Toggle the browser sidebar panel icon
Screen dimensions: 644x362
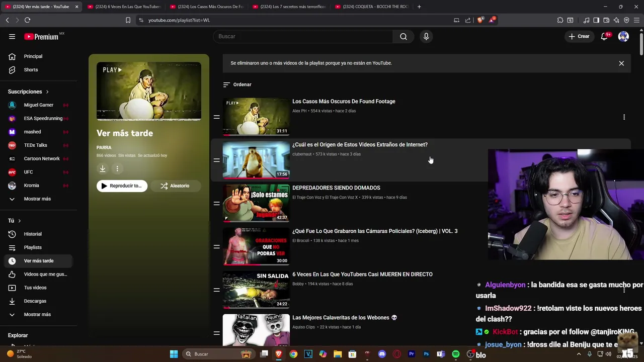596,20
